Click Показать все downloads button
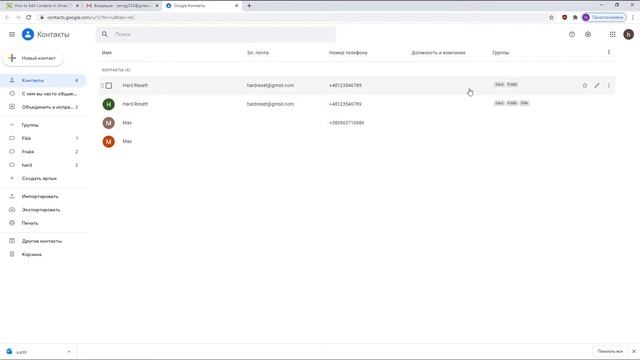The width and height of the screenshot is (640, 360). 610,351
